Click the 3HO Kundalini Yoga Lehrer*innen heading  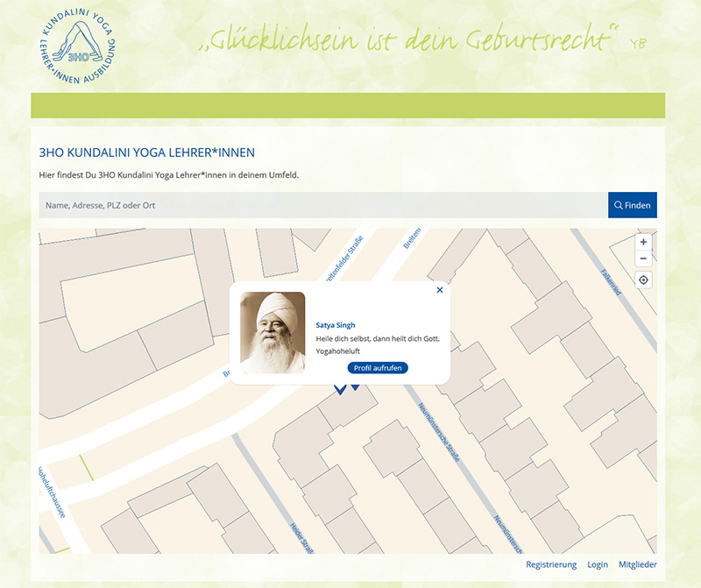147,153
